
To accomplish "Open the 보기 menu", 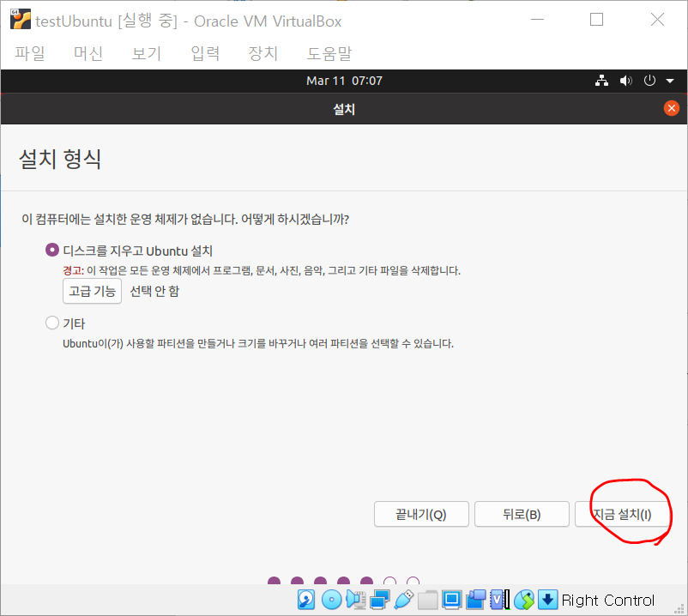I will 147,53.
